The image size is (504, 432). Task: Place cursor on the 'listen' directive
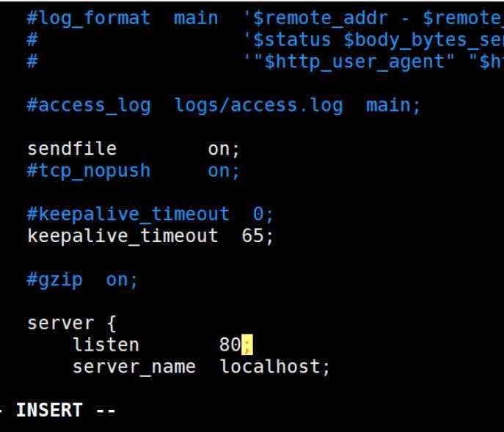coord(106,345)
